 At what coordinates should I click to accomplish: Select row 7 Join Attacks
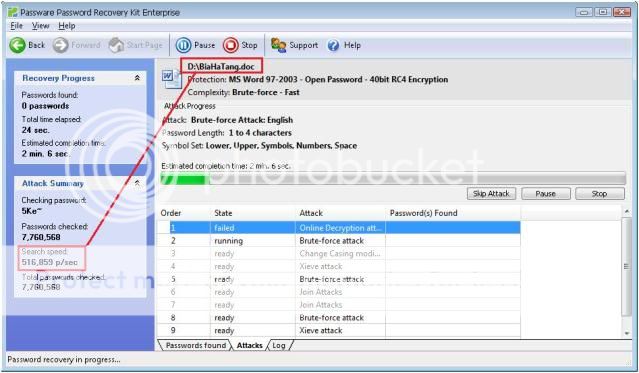(x=339, y=305)
